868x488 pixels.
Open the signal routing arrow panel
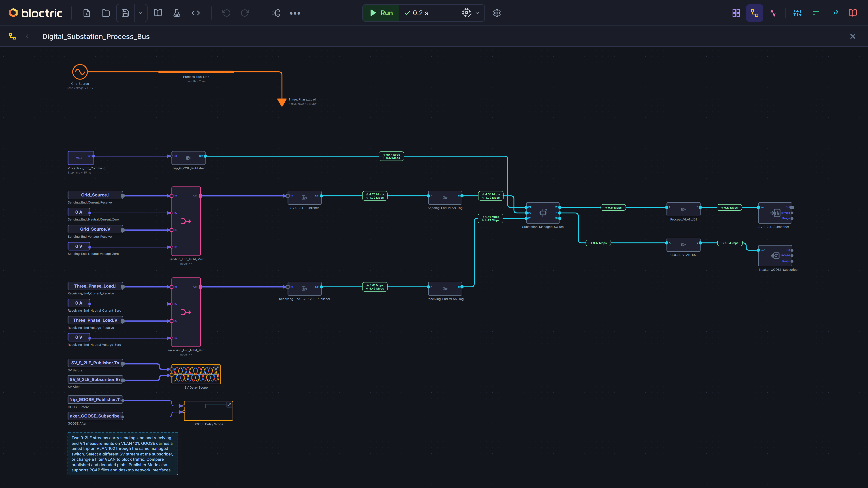[x=834, y=13]
